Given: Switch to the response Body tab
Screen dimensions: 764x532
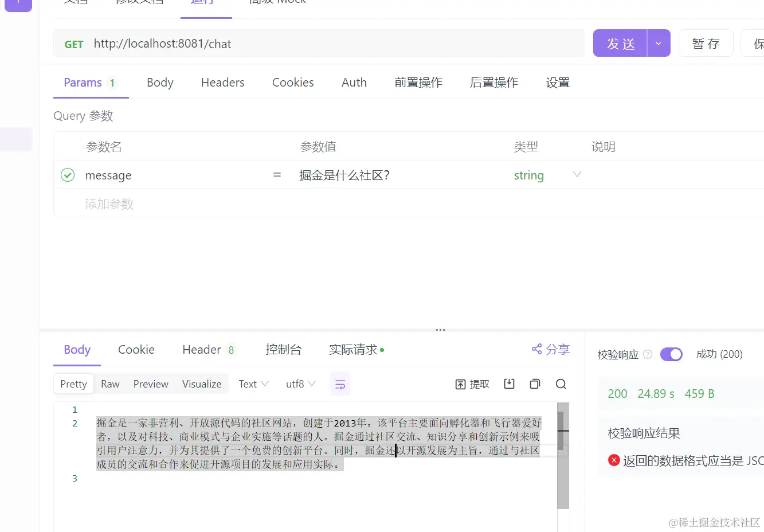Looking at the screenshot, I should [x=77, y=350].
